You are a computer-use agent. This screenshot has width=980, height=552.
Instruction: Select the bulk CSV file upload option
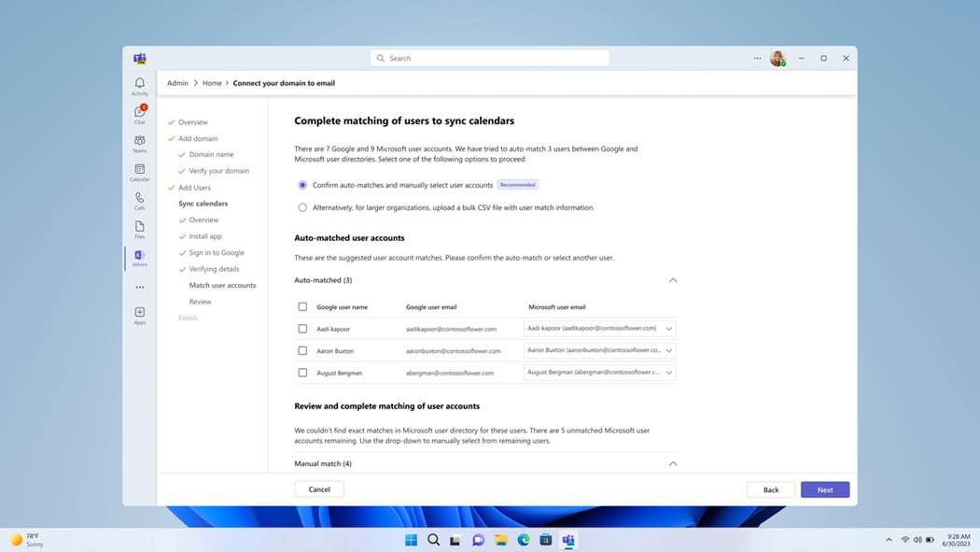(x=302, y=207)
